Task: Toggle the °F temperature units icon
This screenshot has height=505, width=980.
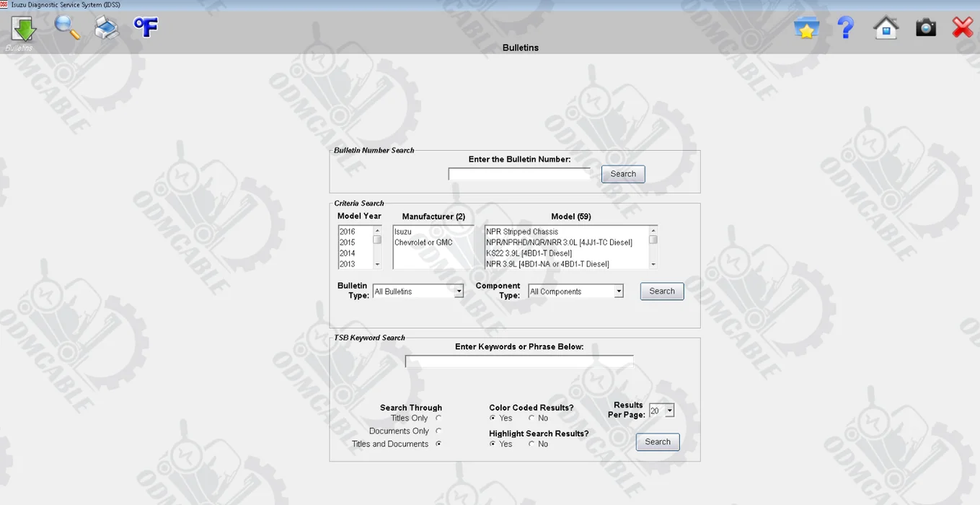Action: [145, 27]
